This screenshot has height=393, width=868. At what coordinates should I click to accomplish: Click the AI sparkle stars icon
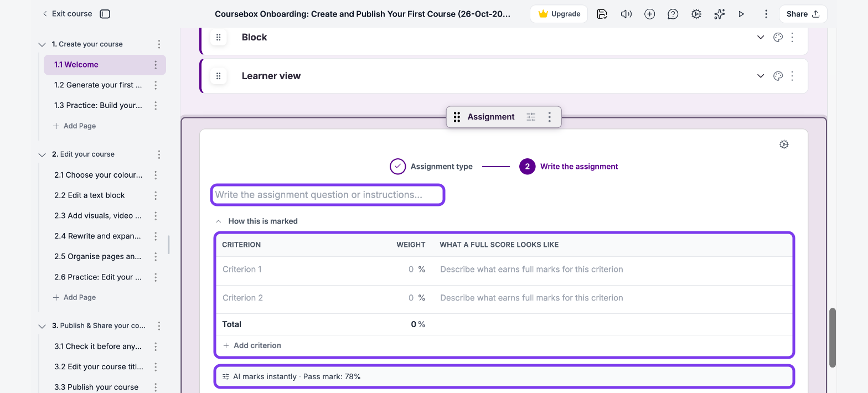click(719, 14)
